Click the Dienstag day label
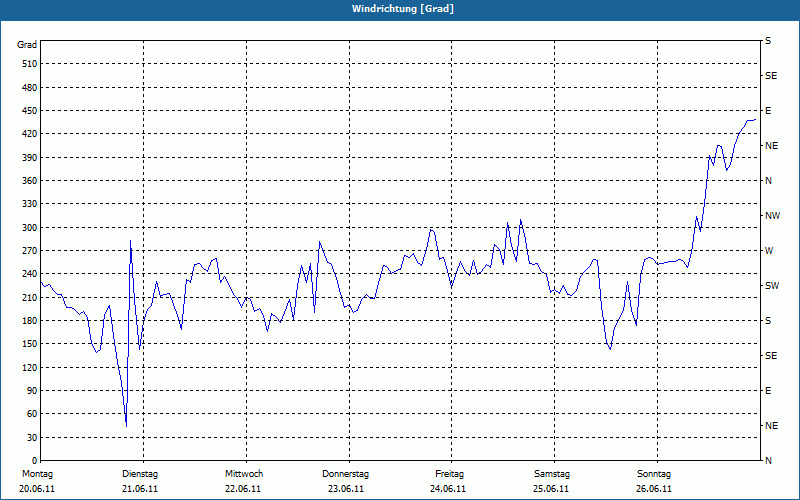 [x=140, y=474]
